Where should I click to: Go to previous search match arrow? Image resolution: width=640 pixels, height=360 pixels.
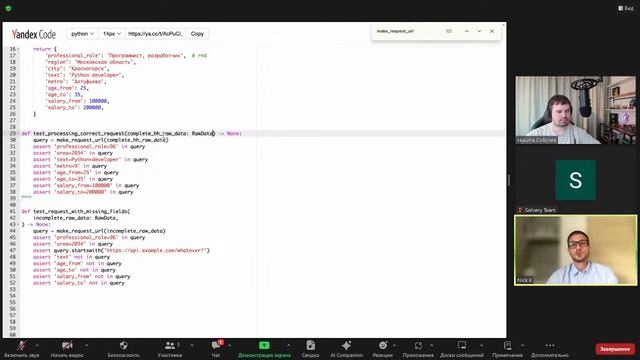click(x=467, y=31)
